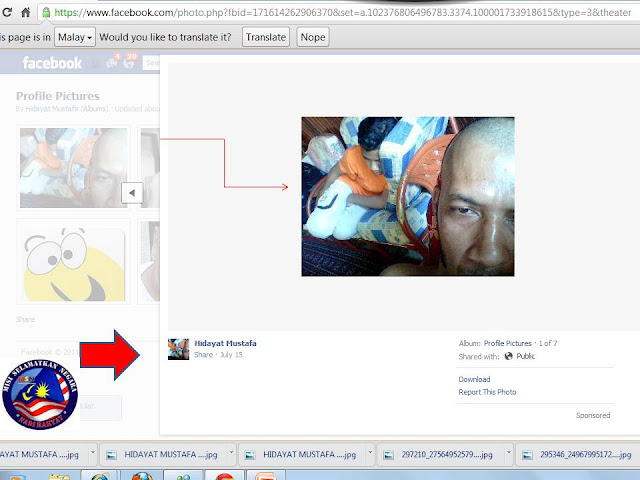Click the Report This Photo link
Screen dimensions: 640x480
click(487, 392)
